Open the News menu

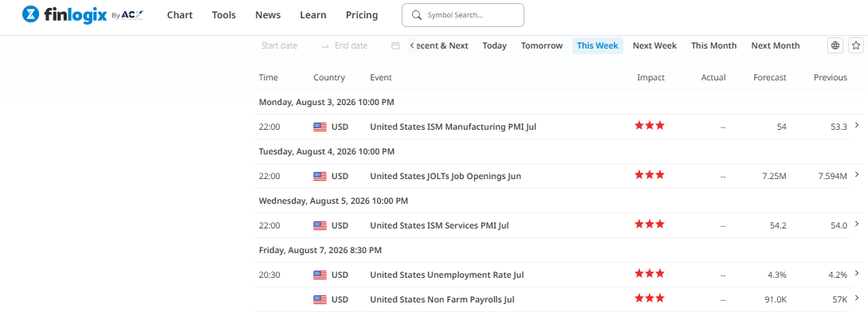[x=268, y=15]
